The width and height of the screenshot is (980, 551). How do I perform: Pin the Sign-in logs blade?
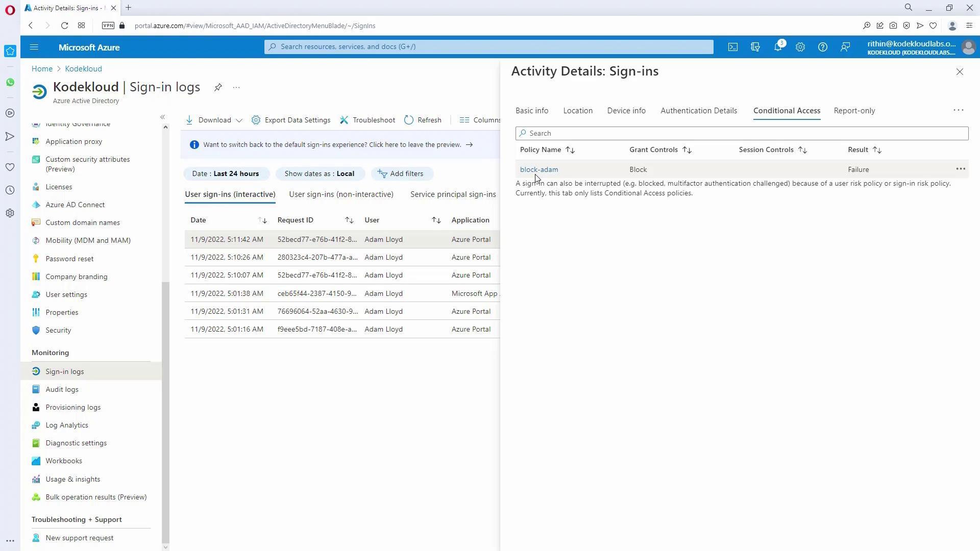tap(218, 87)
